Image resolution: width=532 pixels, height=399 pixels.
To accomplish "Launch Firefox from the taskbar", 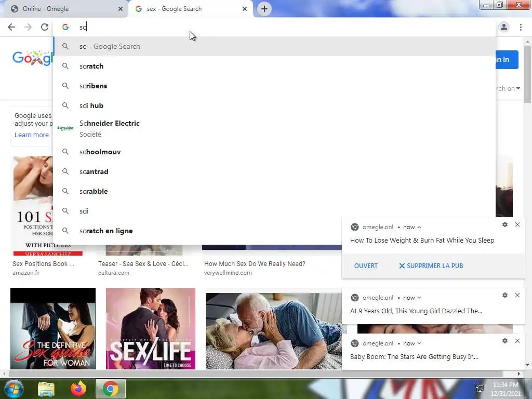I will tap(78, 389).
